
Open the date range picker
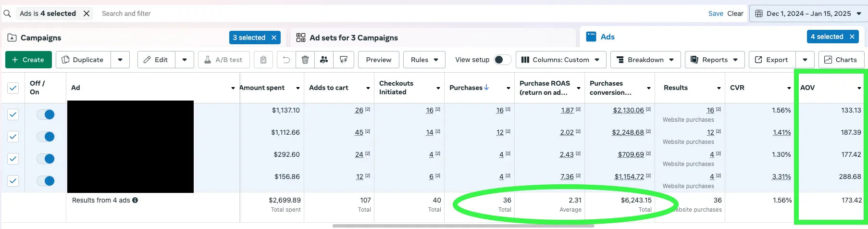[x=808, y=13]
